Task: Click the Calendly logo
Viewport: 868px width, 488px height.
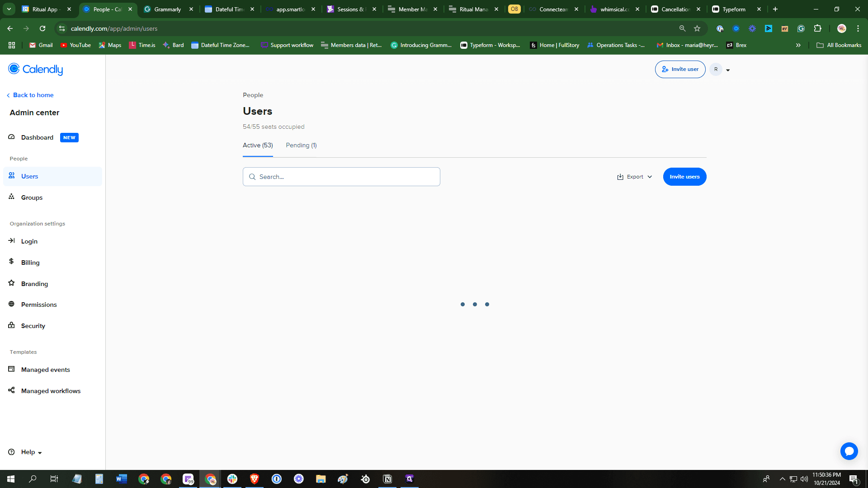Action: (35, 69)
